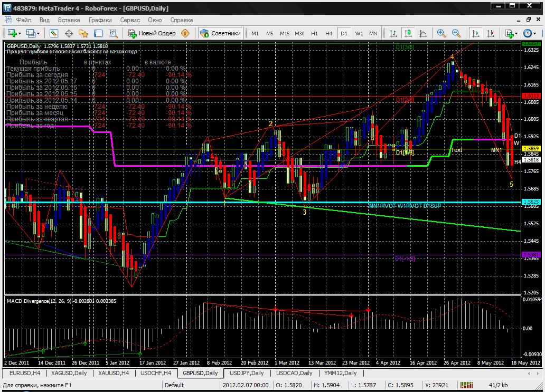Image resolution: width=545 pixels, height=392 pixels.
Task: Click the status bar value 'V: 23921'
Action: (x=438, y=385)
